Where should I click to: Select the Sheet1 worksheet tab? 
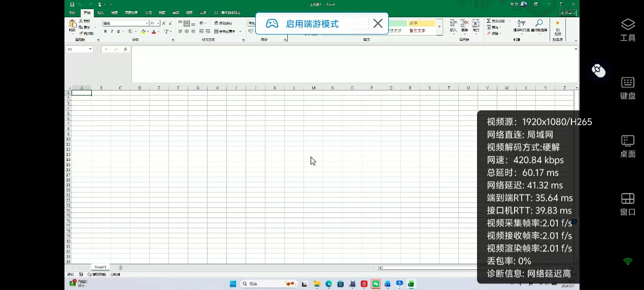pyautogui.click(x=100, y=267)
